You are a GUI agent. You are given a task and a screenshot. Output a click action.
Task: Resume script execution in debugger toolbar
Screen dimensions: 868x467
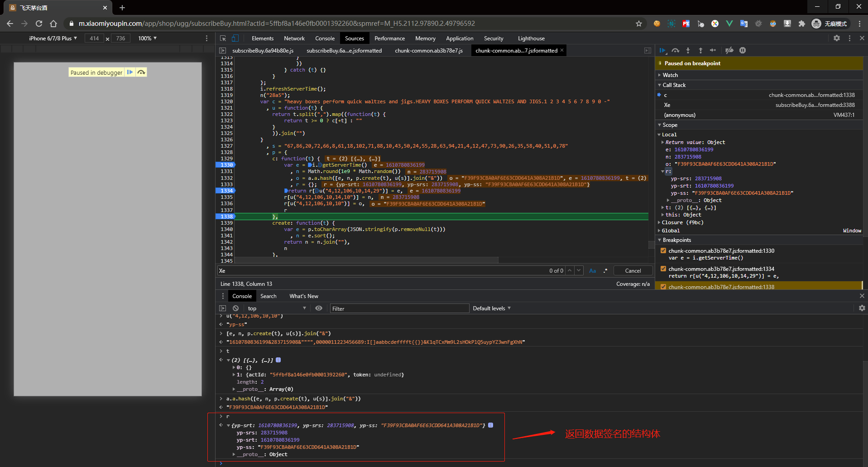[662, 50]
